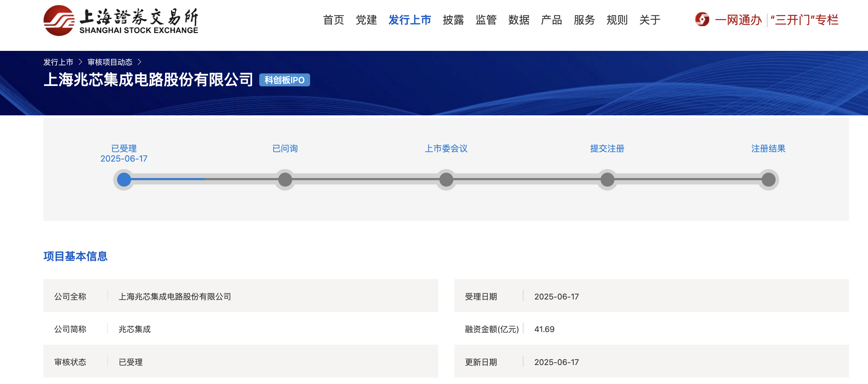Open the 产品 navigation menu
868x384 pixels.
551,20
